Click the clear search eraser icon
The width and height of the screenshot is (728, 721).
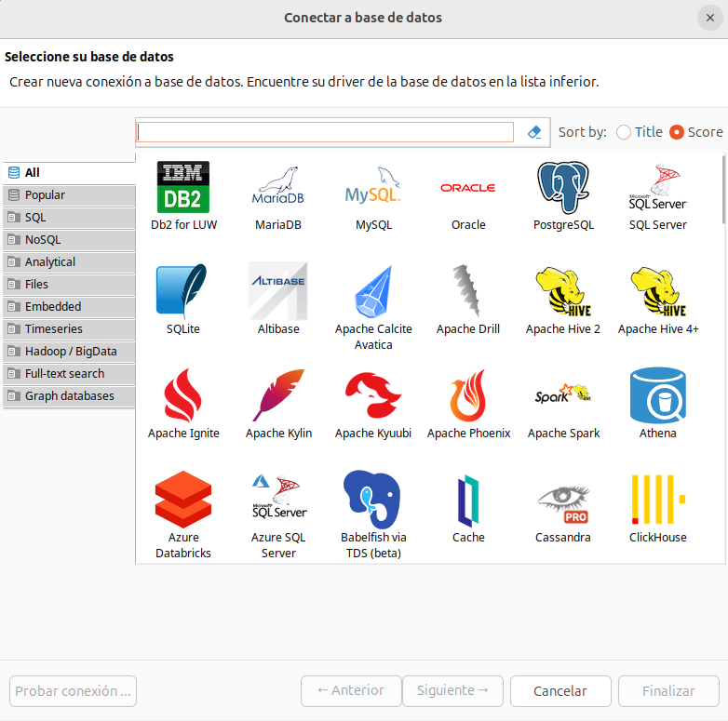pyautogui.click(x=534, y=132)
